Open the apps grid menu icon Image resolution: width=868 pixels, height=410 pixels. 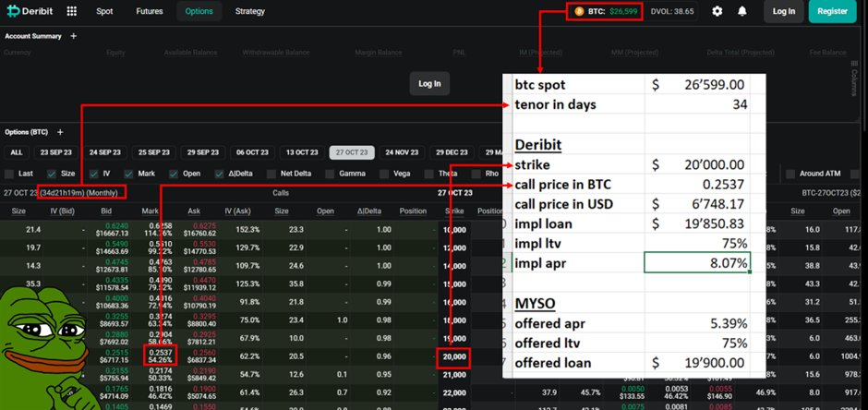pyautogui.click(x=71, y=11)
